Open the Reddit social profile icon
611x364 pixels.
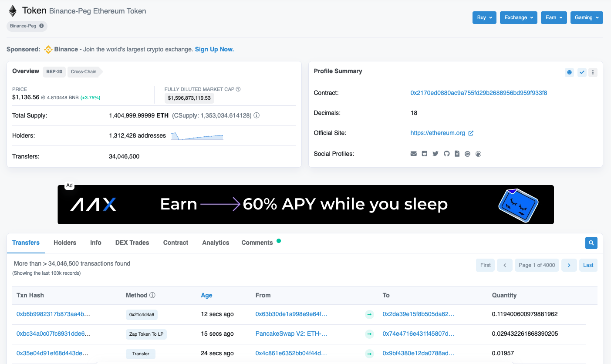[424, 154]
